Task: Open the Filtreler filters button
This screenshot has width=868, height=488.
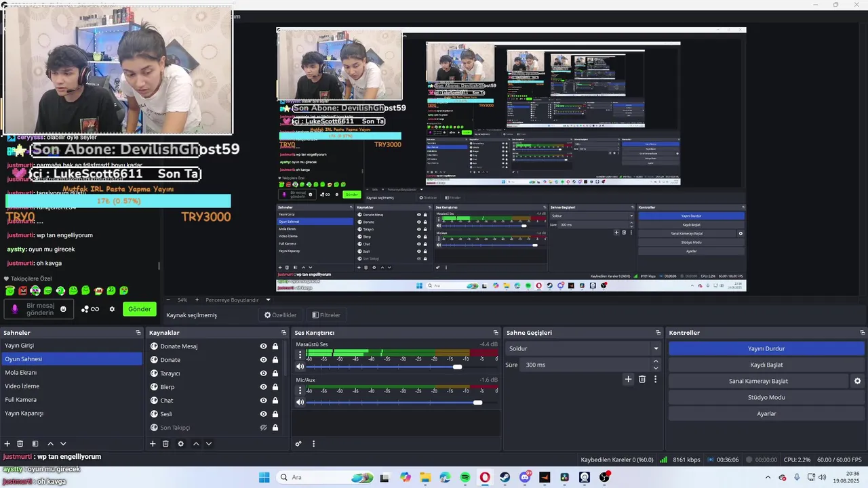Action: click(x=326, y=315)
